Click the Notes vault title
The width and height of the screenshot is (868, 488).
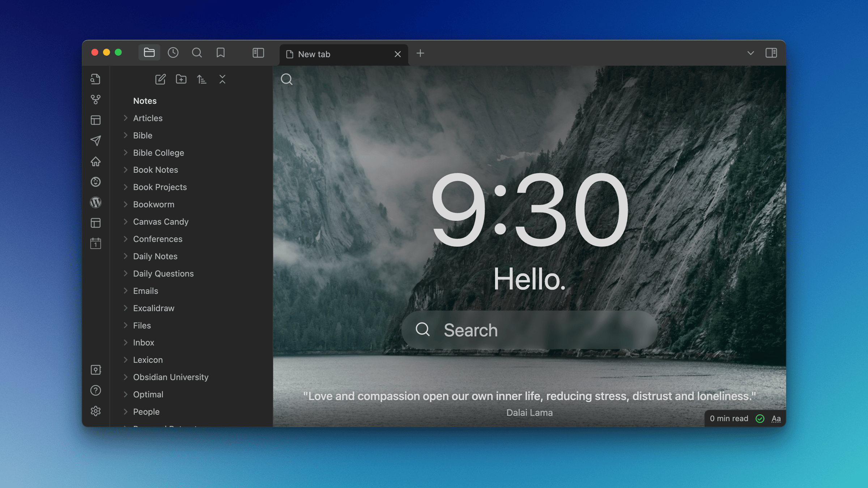145,101
